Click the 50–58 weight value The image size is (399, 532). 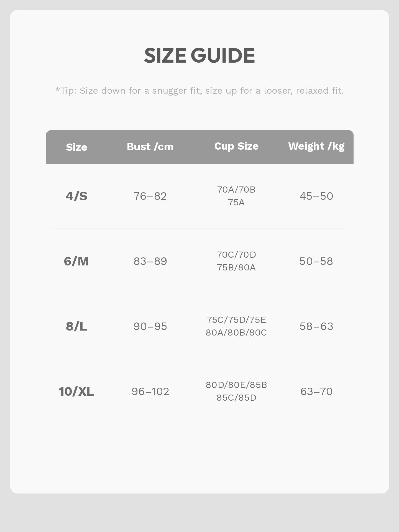[316, 261]
